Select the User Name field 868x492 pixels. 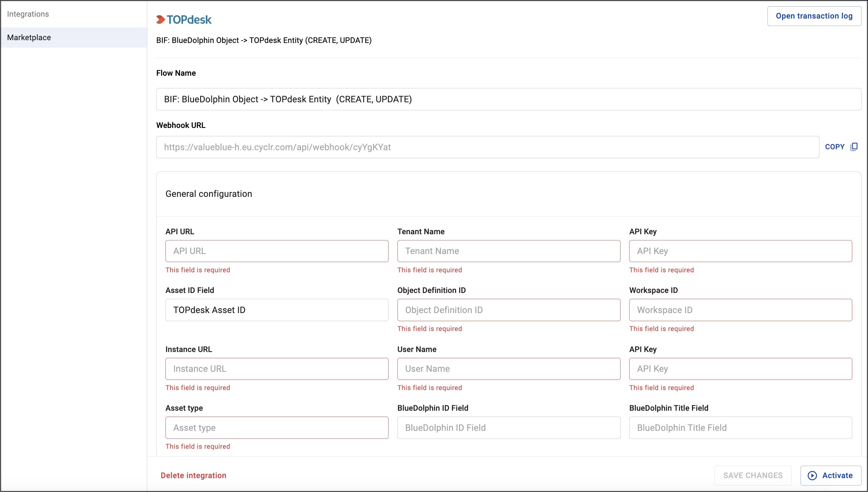[x=509, y=369]
